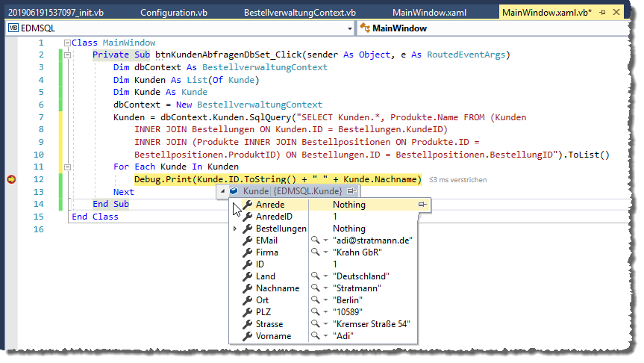Click the magnifier icon beside Nachname value

[x=315, y=288]
